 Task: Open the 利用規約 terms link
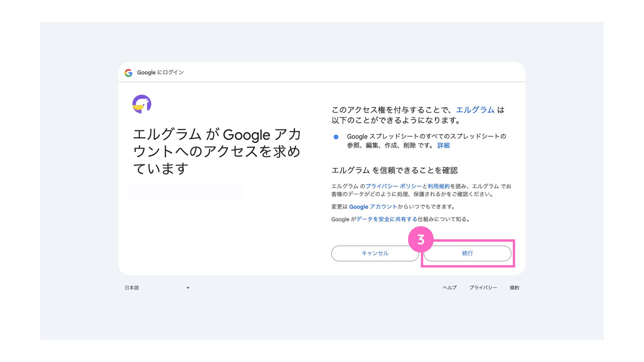[439, 186]
